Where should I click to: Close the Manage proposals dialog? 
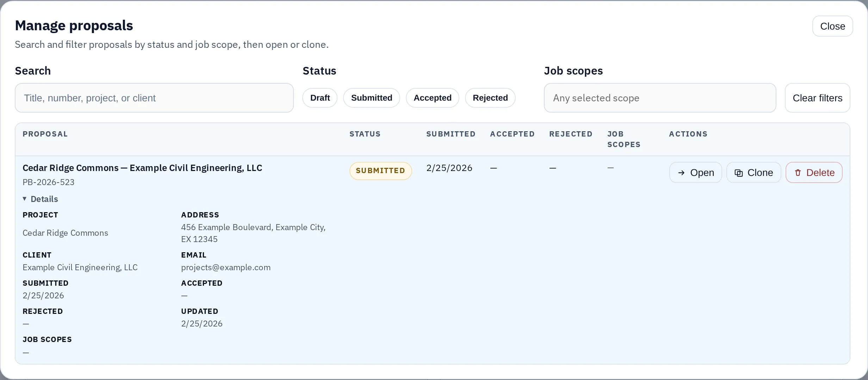pyautogui.click(x=832, y=26)
